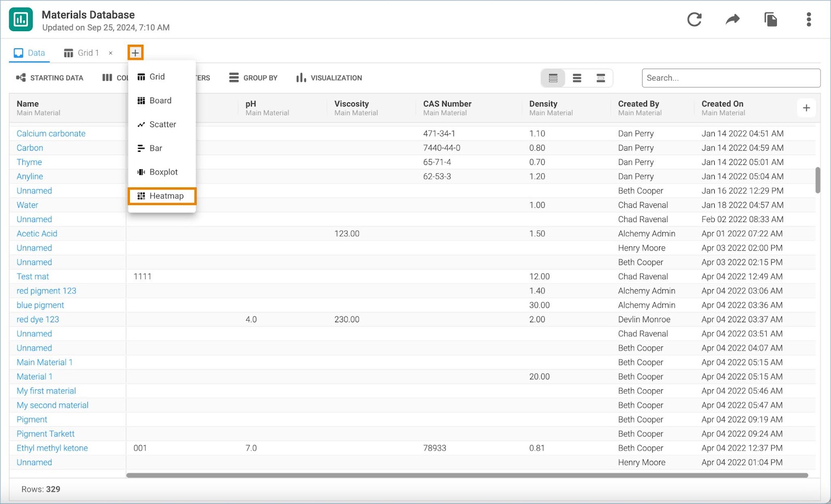The width and height of the screenshot is (831, 504).
Task: Open Group By options
Action: coord(253,78)
